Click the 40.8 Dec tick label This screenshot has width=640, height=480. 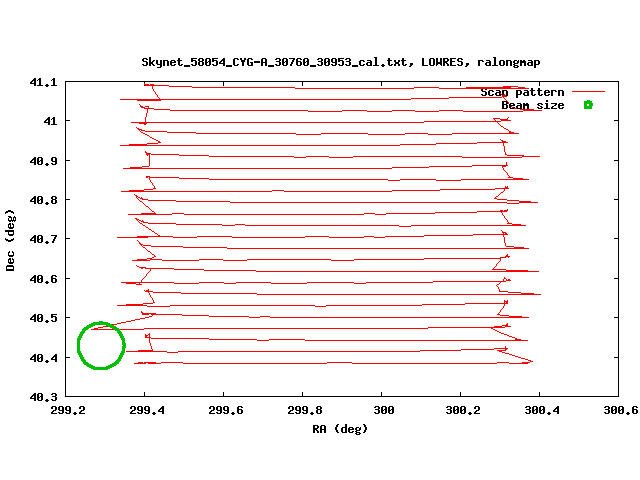(x=43, y=200)
